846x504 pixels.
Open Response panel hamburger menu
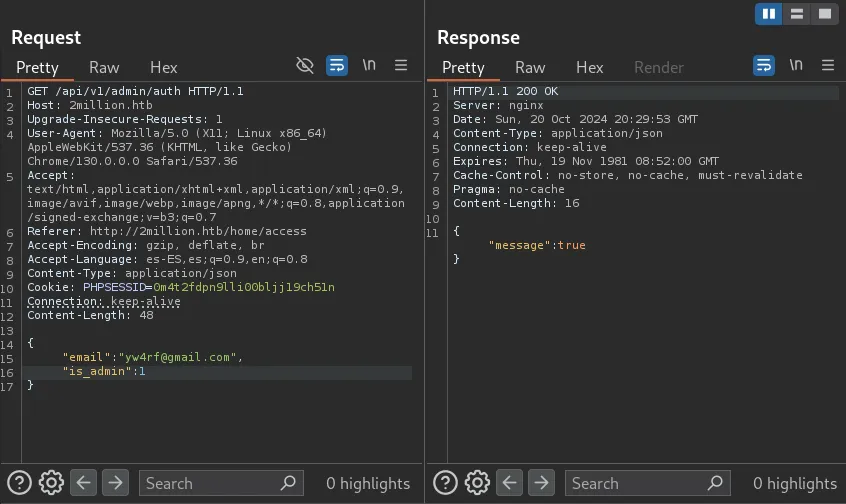(828, 66)
